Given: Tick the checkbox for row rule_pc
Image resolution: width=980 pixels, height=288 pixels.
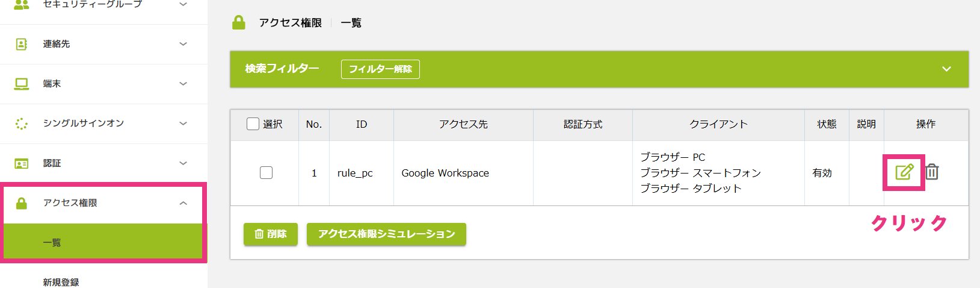Looking at the screenshot, I should tap(266, 173).
